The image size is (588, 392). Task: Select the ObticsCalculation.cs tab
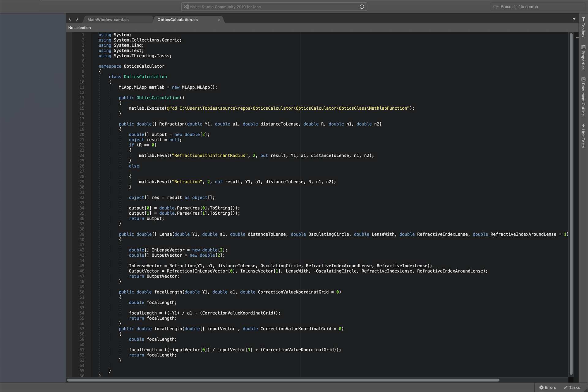(x=178, y=20)
